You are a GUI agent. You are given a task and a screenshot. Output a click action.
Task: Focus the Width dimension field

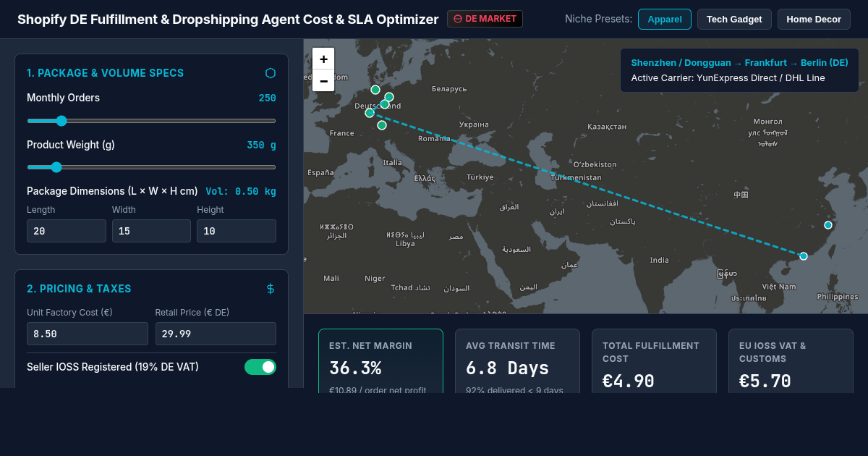[151, 231]
